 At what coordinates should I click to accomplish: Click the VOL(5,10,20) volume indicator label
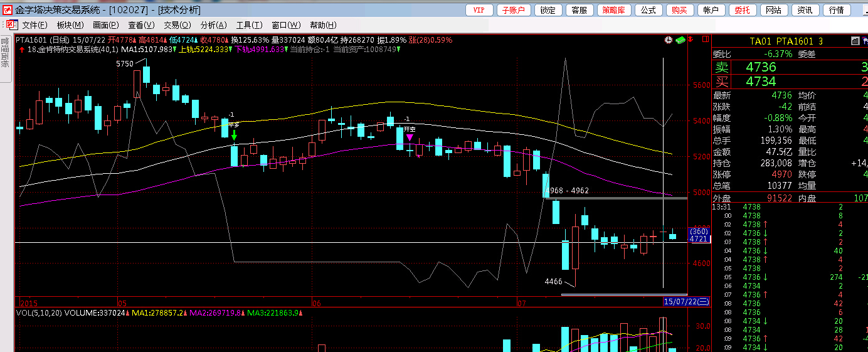coord(39,312)
